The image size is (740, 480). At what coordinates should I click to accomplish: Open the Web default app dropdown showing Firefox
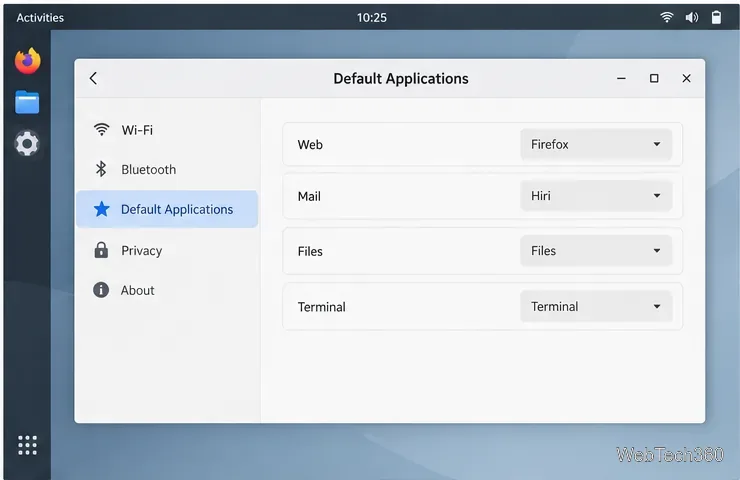pos(596,144)
